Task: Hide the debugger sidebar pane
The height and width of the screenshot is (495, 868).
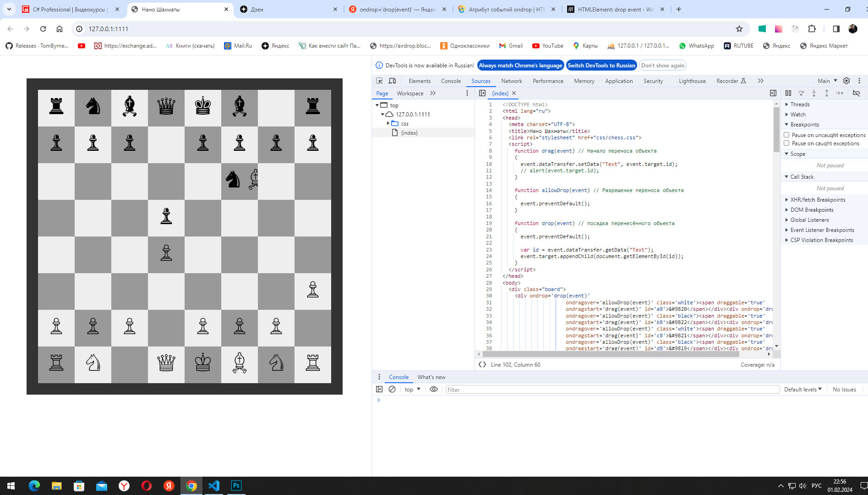Action: [773, 93]
